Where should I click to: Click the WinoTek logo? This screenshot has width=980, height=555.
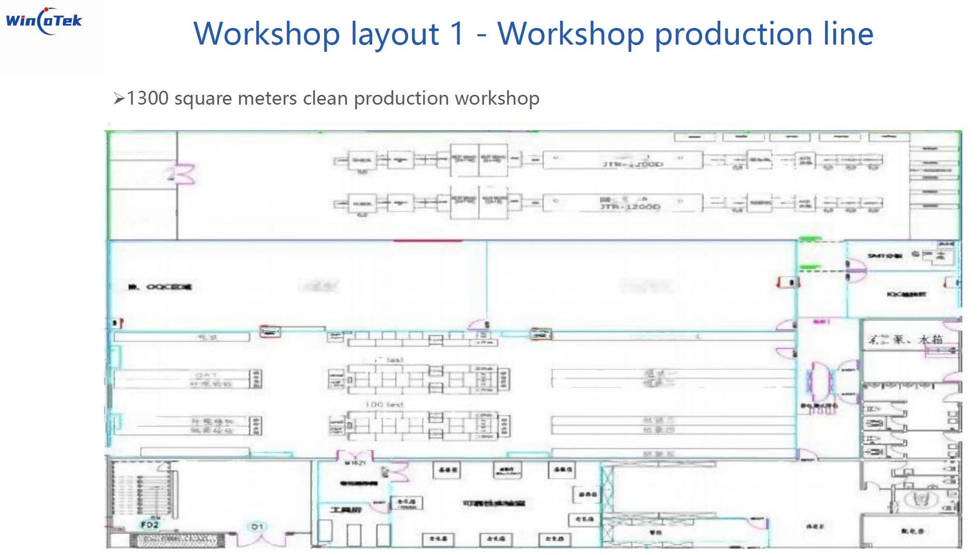44,21
